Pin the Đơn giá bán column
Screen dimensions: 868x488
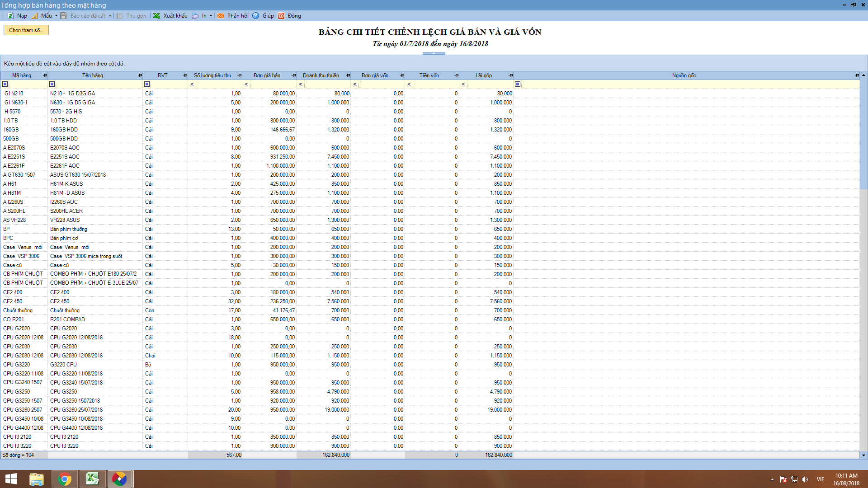click(293, 75)
